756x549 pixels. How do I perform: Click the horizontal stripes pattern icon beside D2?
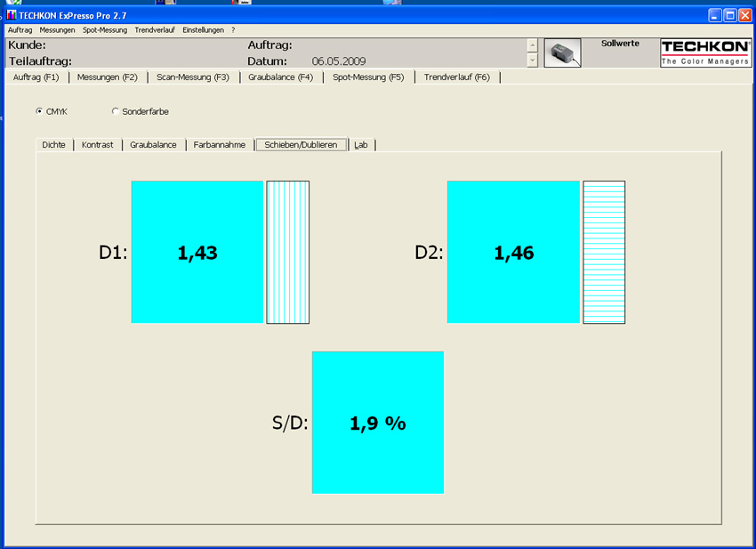pos(604,253)
